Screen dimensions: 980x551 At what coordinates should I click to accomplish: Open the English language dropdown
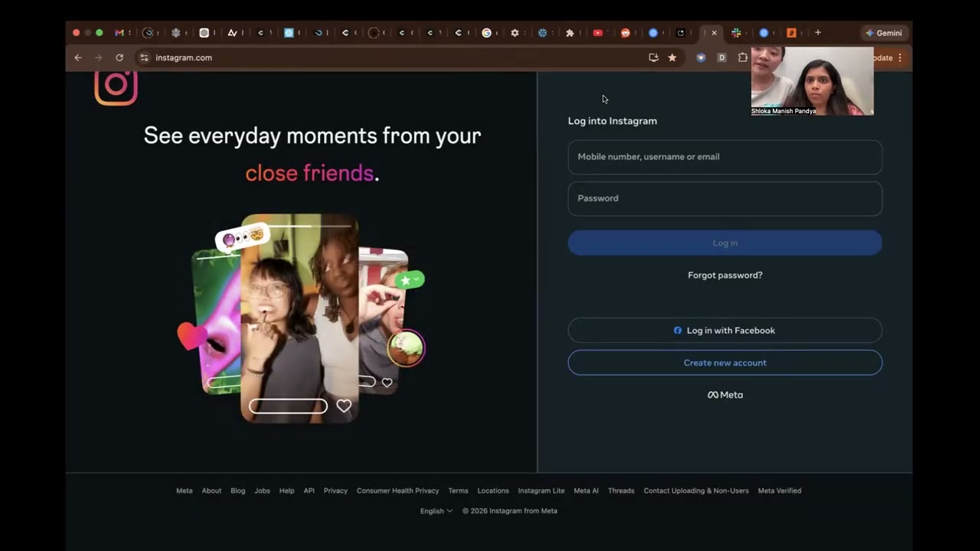[436, 510]
